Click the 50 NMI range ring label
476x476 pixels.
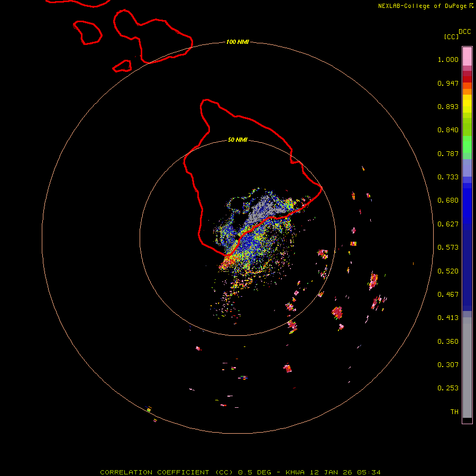(237, 140)
